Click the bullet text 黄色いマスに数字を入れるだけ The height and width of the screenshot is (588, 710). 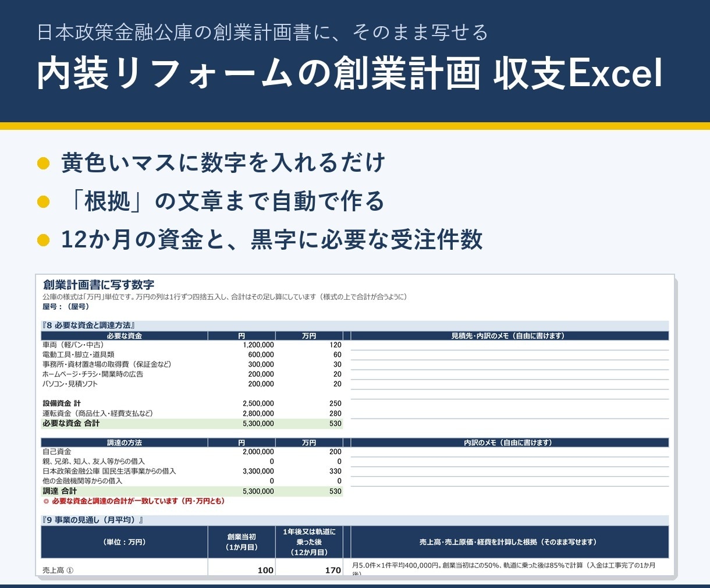tap(223, 162)
